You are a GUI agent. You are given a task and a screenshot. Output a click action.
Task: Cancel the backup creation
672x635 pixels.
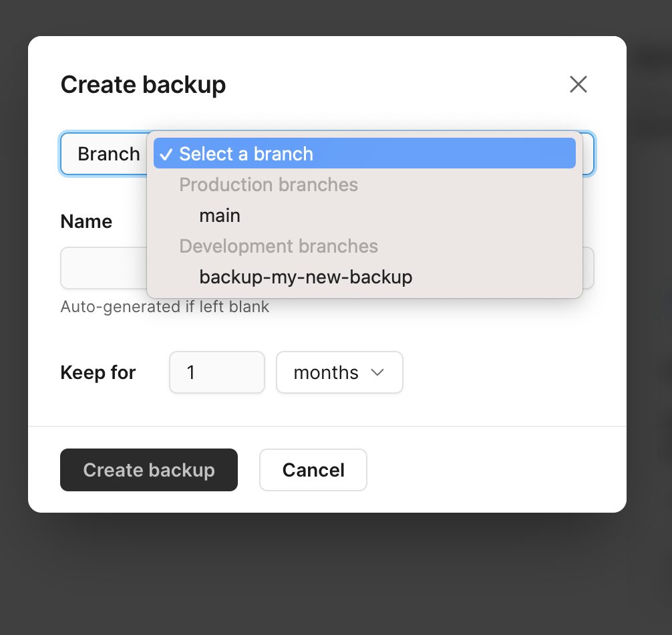click(x=313, y=470)
